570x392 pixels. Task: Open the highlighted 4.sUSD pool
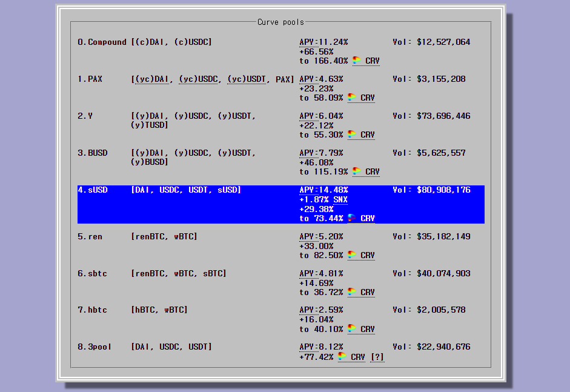[280, 204]
